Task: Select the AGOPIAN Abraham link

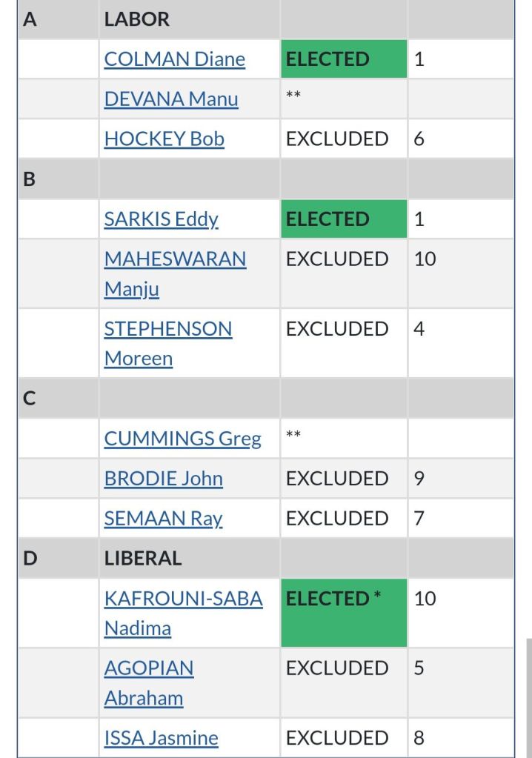Action: (148, 668)
